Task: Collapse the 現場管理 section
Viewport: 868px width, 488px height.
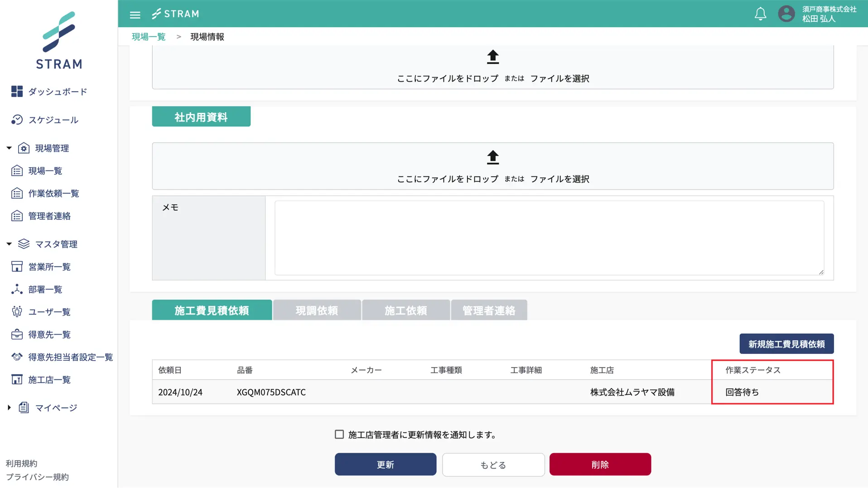Action: tap(8, 148)
